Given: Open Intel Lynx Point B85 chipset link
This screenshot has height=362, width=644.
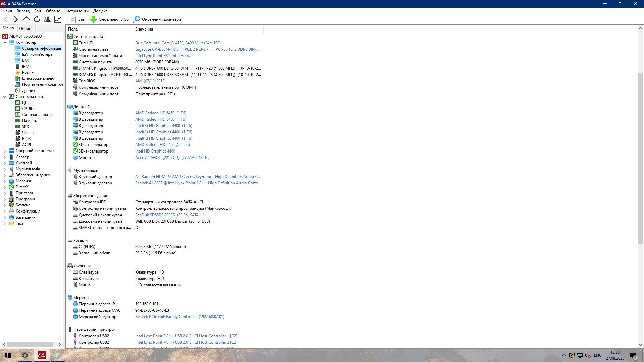Looking at the screenshot, I should (165, 56).
